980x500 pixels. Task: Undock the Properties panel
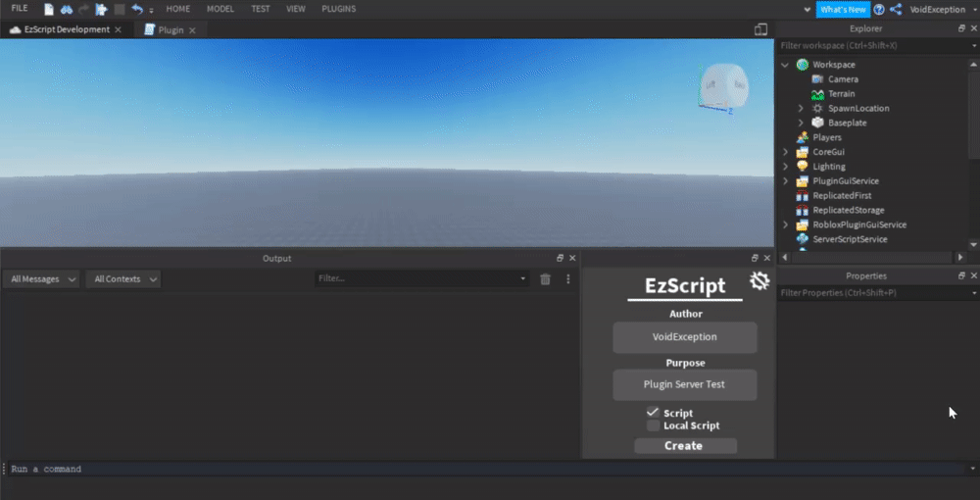click(961, 275)
